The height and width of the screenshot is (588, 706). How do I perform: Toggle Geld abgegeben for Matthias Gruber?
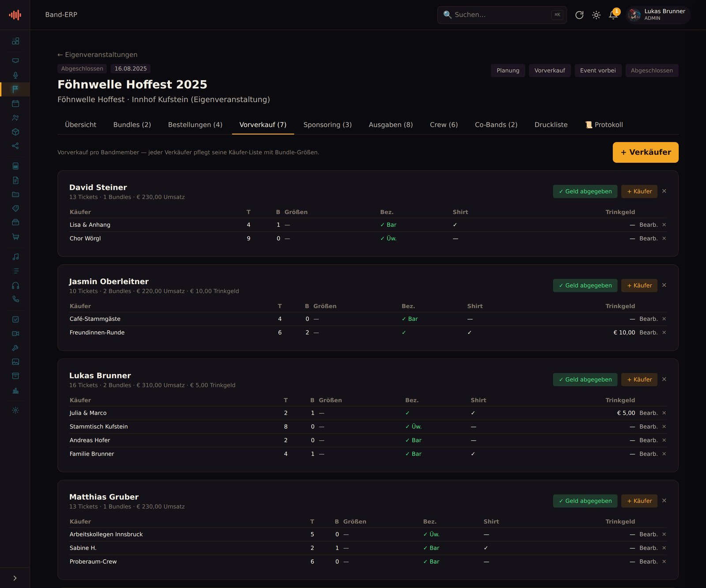coord(585,501)
